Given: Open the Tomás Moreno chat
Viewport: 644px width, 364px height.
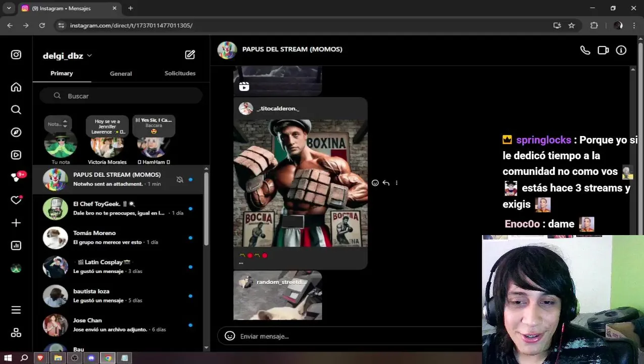Looking at the screenshot, I should (118, 238).
